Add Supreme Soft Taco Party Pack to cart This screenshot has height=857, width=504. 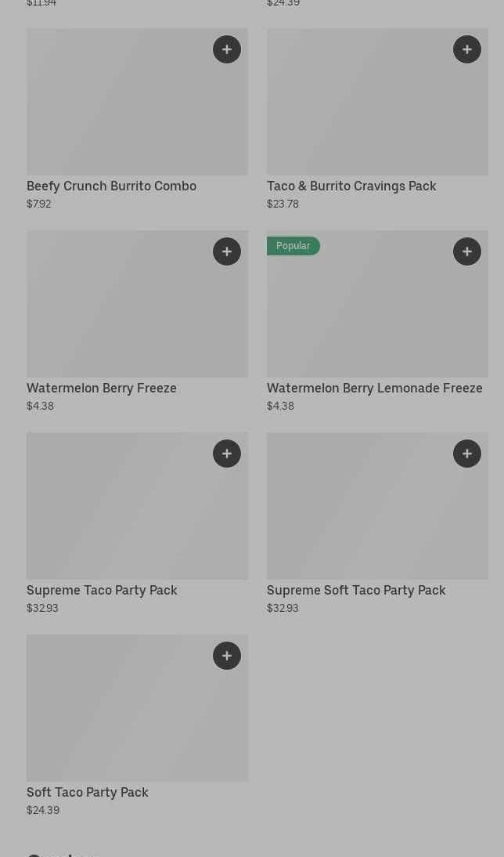click(467, 454)
